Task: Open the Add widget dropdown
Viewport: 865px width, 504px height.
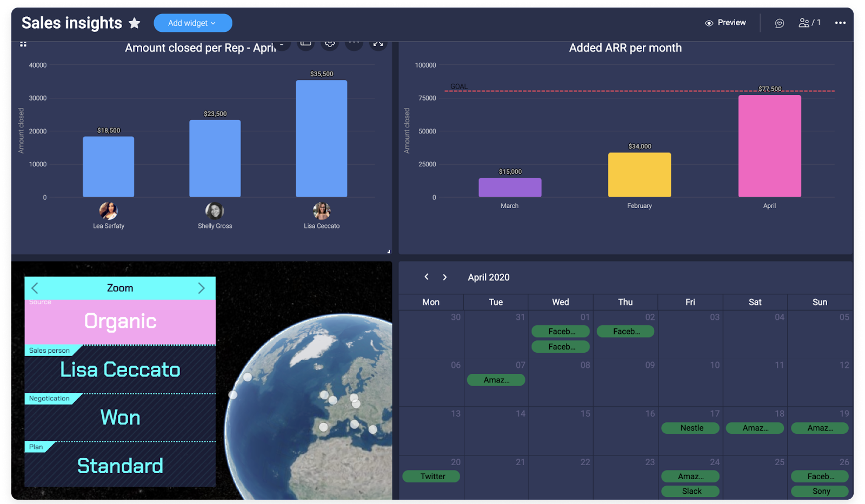Action: tap(192, 23)
